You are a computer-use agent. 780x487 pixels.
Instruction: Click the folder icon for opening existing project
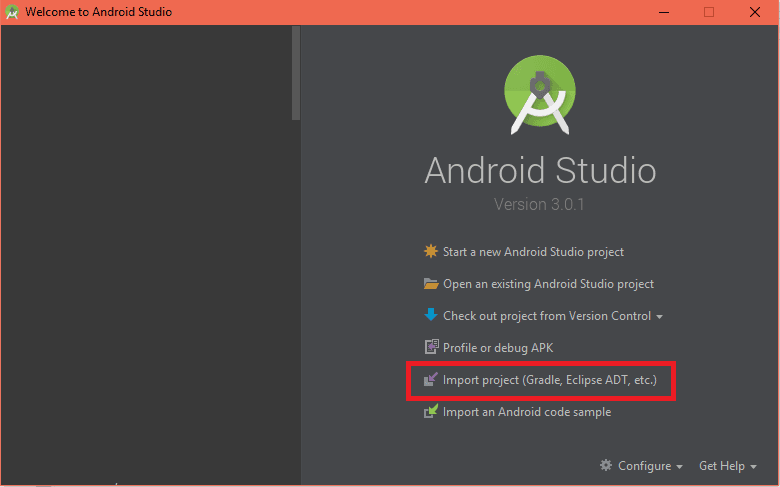[x=431, y=284]
